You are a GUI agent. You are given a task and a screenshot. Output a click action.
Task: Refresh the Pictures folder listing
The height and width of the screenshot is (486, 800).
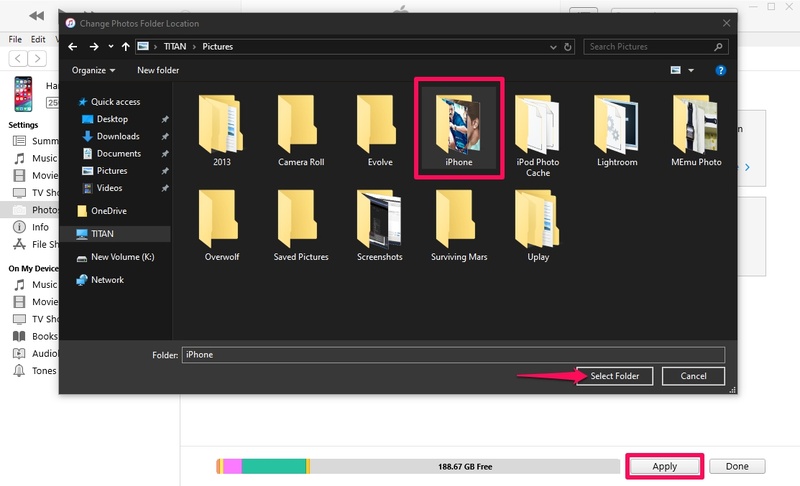(x=567, y=46)
